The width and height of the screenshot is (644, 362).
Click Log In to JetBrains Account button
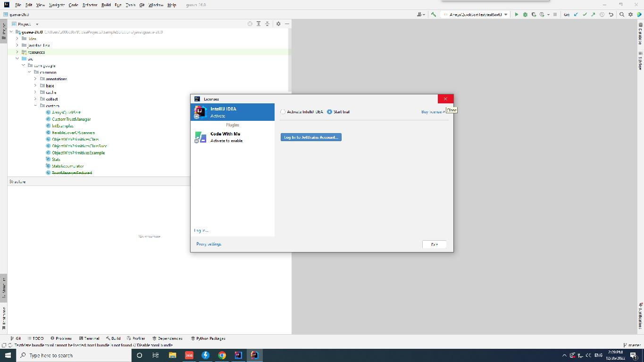pyautogui.click(x=311, y=137)
